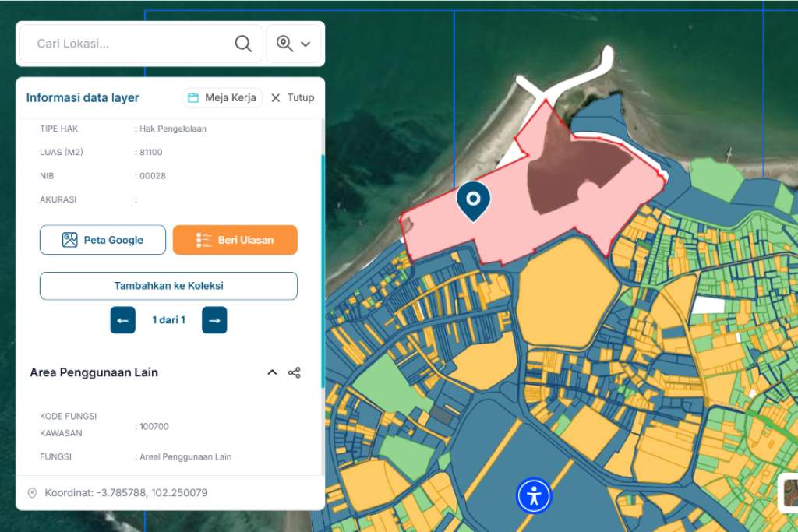The width and height of the screenshot is (798, 532).
Task: Click the basemap thumbnail at map edge
Action: (789, 492)
